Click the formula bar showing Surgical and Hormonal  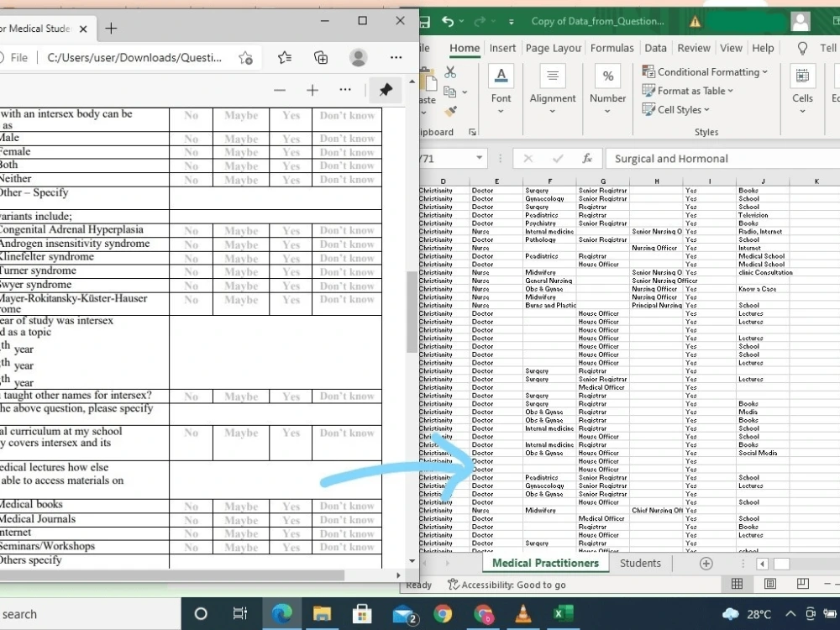[x=722, y=159]
